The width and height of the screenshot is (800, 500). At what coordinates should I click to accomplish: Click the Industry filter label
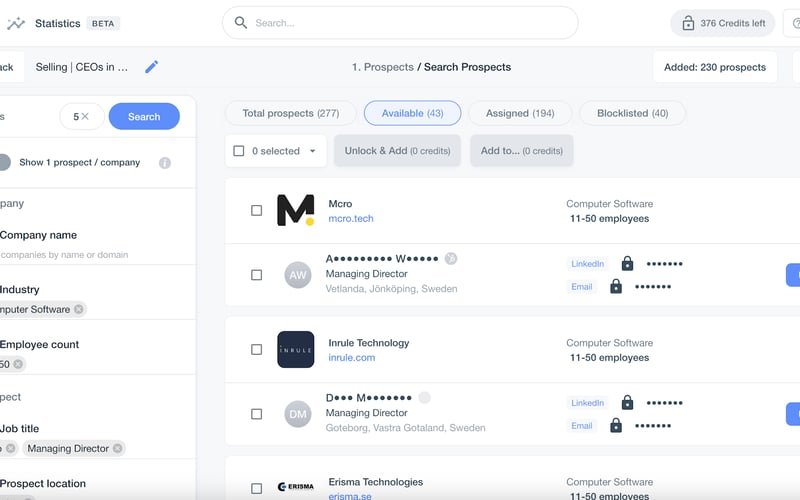(19, 289)
